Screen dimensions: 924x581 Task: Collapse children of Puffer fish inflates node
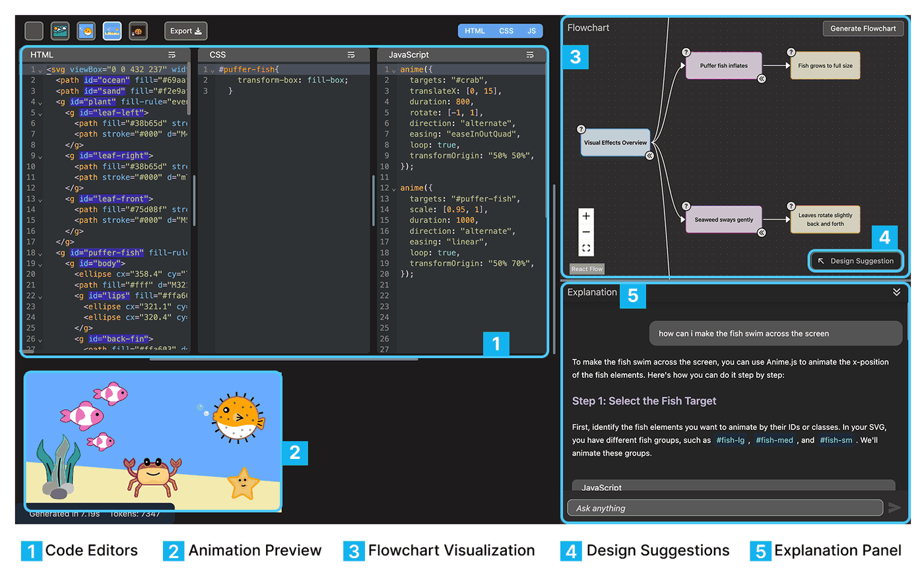pyautogui.click(x=762, y=78)
